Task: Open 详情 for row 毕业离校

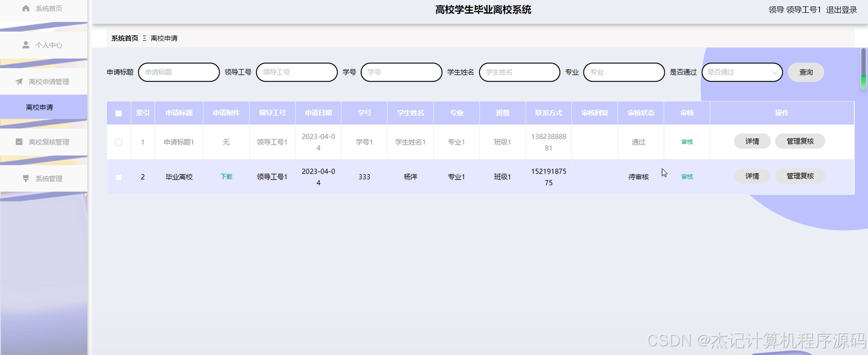Action: [752, 176]
